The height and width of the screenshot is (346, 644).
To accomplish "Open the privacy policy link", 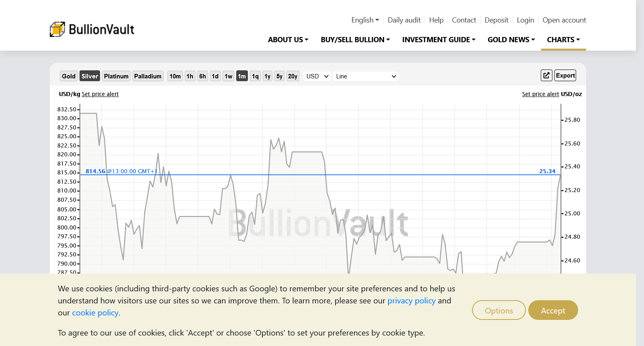I will [x=411, y=301].
